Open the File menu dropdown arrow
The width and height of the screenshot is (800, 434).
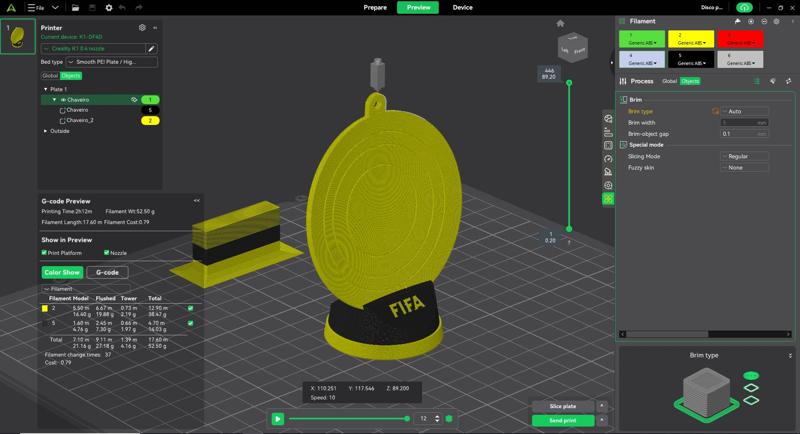click(55, 8)
